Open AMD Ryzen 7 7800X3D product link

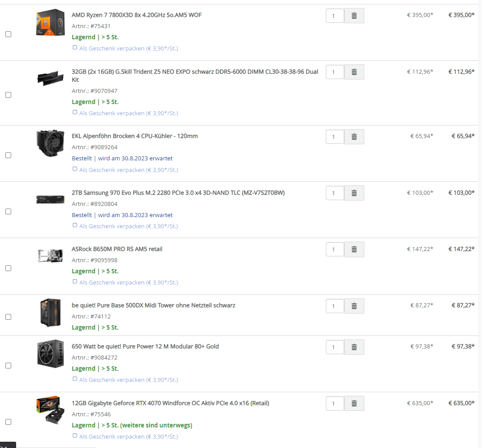(136, 15)
